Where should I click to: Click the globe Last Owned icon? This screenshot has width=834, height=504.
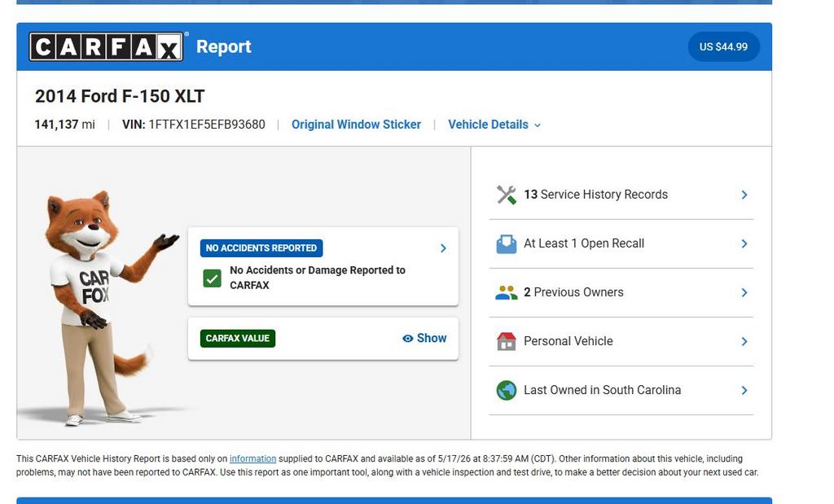tap(507, 390)
